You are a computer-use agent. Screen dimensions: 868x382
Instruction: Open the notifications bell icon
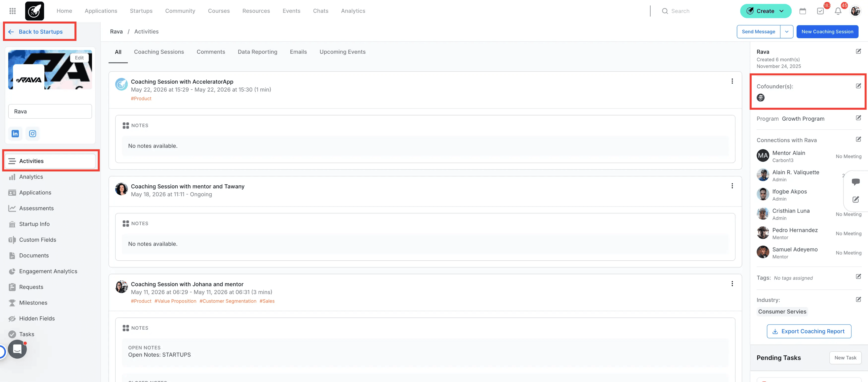[838, 11]
